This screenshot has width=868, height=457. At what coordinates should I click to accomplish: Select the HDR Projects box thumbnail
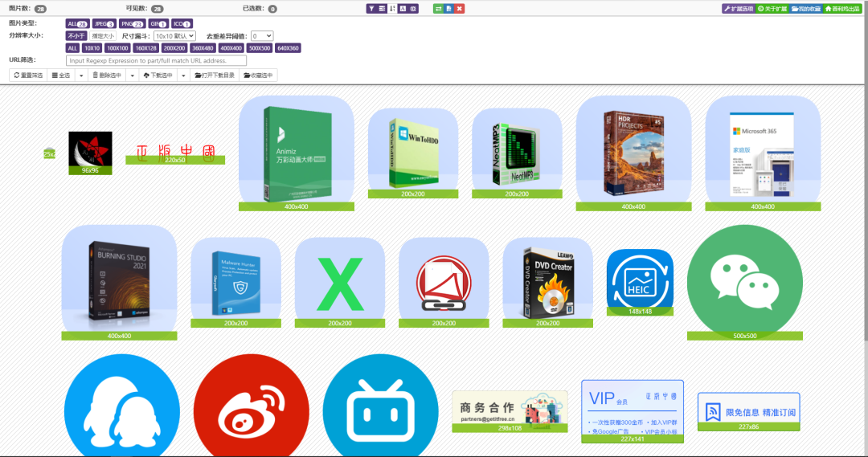(x=633, y=153)
